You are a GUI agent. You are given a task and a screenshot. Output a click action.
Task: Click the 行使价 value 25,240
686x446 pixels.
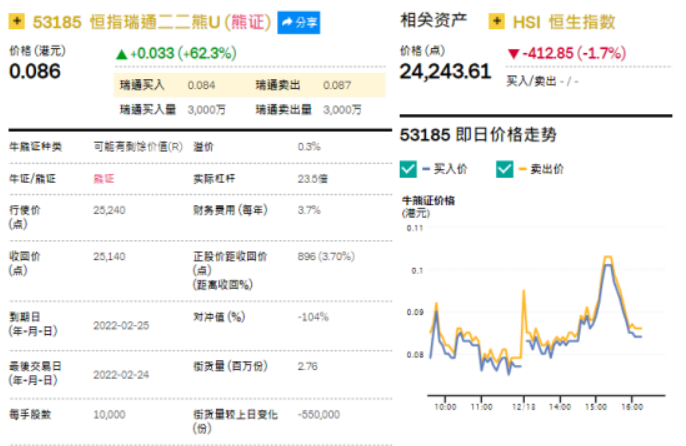(109, 210)
